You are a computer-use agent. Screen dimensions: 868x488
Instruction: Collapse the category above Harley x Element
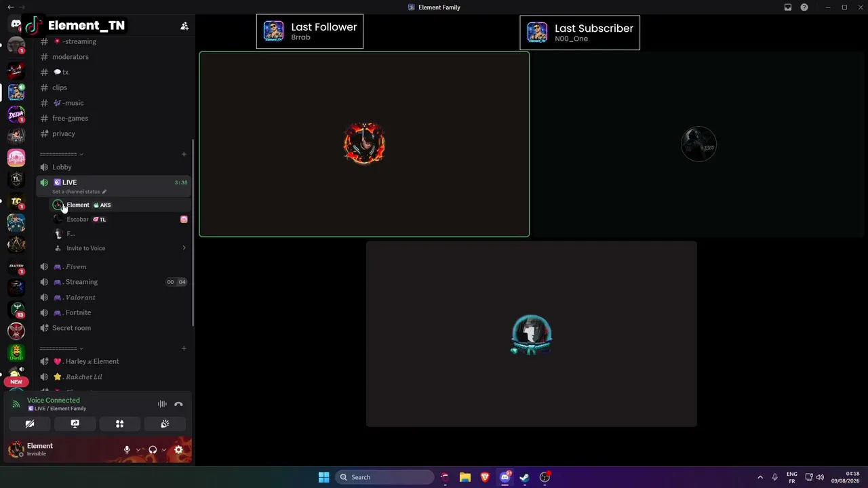(61, 348)
